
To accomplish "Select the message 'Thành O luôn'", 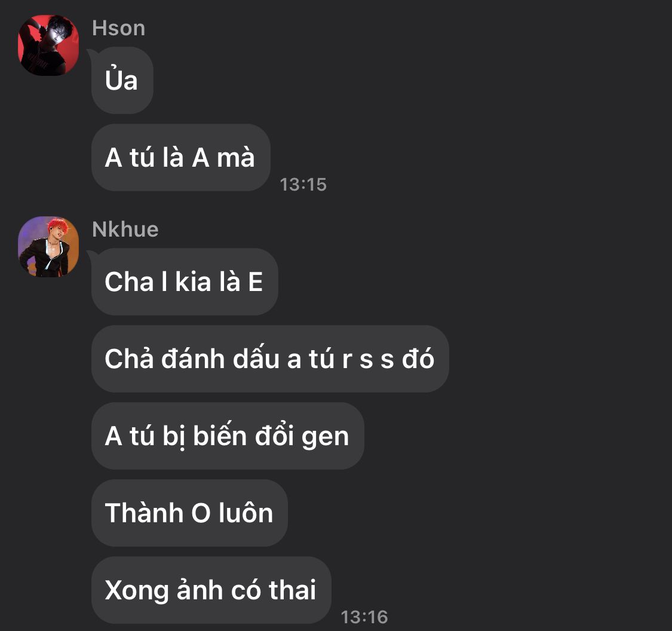I will [x=189, y=513].
